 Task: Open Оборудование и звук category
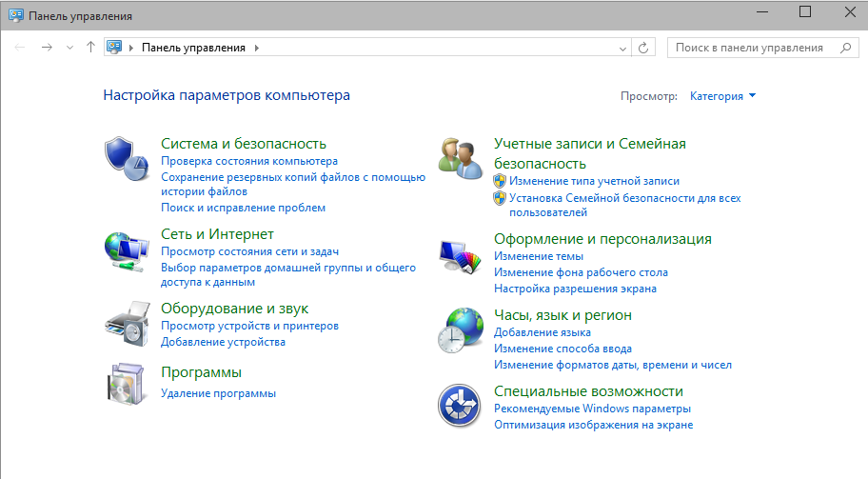click(235, 309)
